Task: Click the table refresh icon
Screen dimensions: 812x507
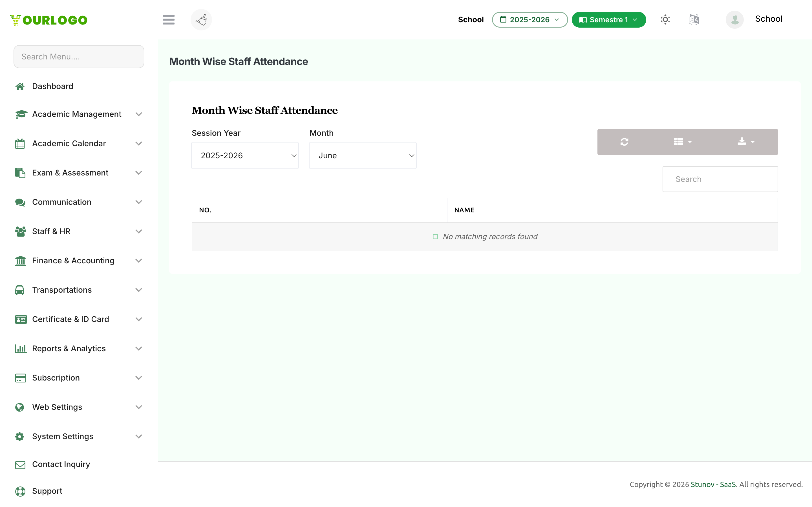Action: tap(624, 142)
